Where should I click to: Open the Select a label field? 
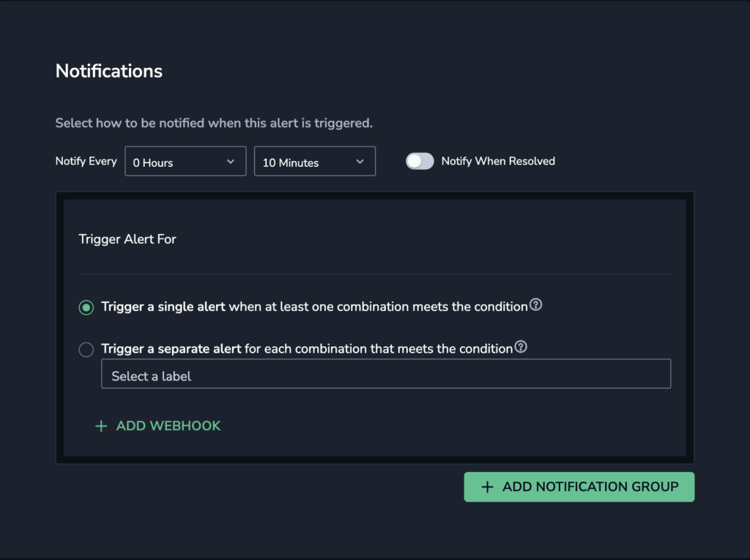tap(386, 373)
